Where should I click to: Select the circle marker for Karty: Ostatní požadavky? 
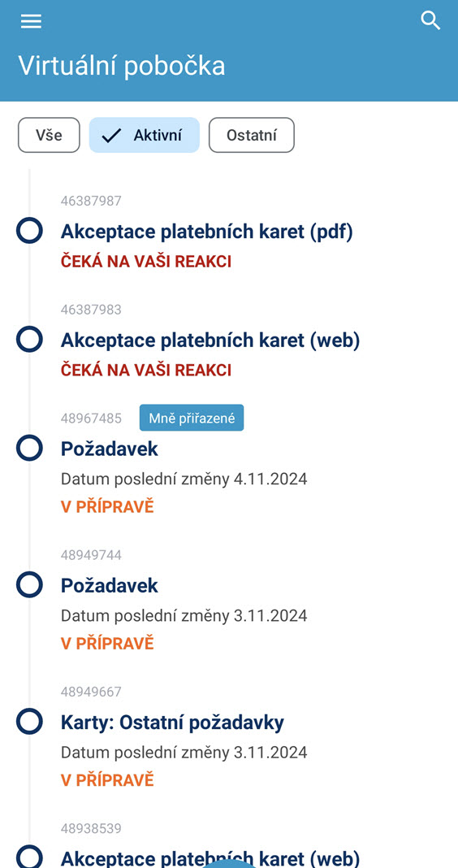point(29,722)
